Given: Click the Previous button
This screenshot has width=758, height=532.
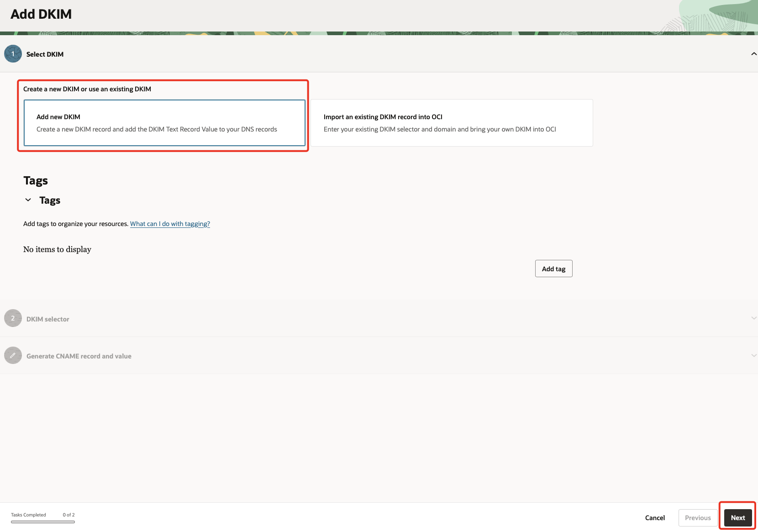Looking at the screenshot, I should tap(697, 517).
